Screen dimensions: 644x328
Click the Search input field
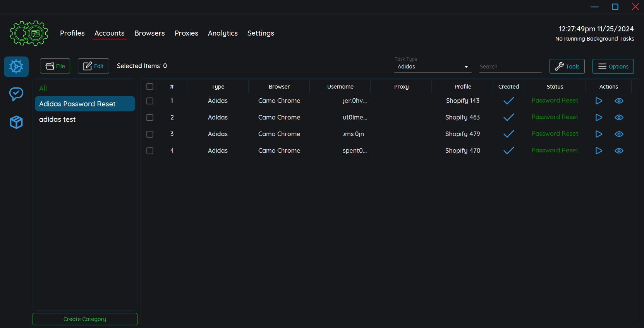510,67
